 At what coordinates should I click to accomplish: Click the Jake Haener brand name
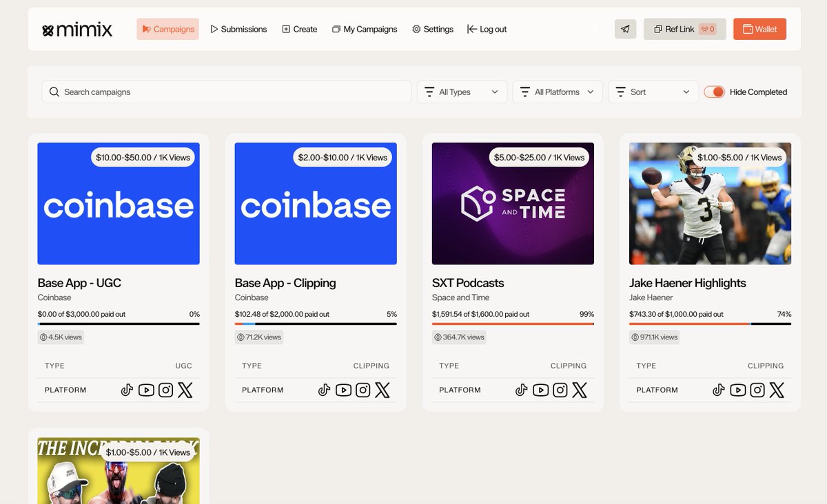point(651,297)
